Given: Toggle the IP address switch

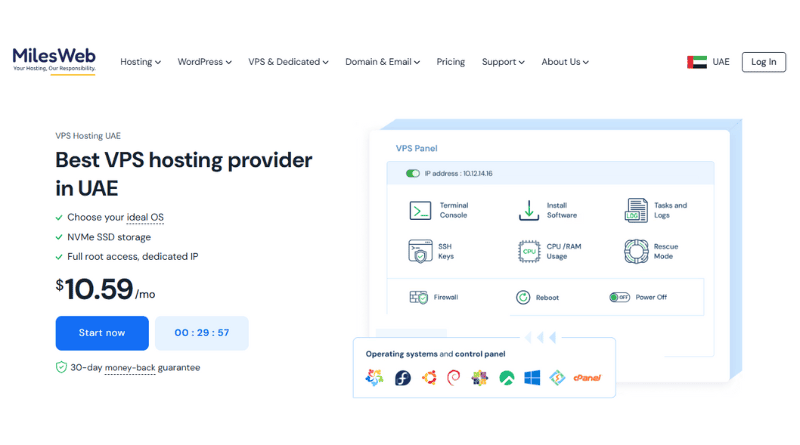Looking at the screenshot, I should point(413,174).
